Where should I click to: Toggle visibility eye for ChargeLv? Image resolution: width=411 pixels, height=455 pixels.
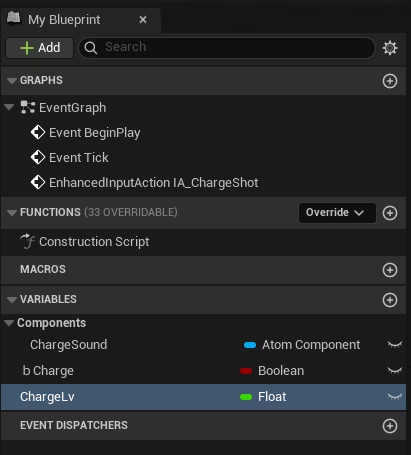pyautogui.click(x=395, y=396)
